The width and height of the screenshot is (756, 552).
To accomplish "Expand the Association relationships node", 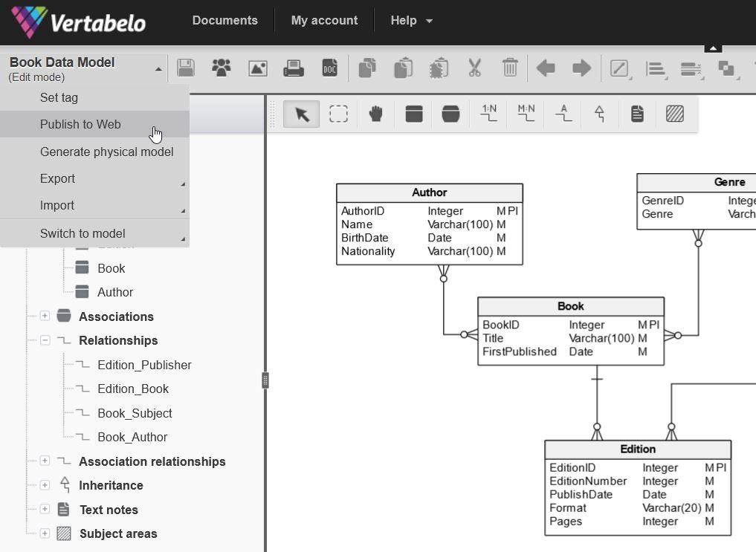I will point(45,461).
